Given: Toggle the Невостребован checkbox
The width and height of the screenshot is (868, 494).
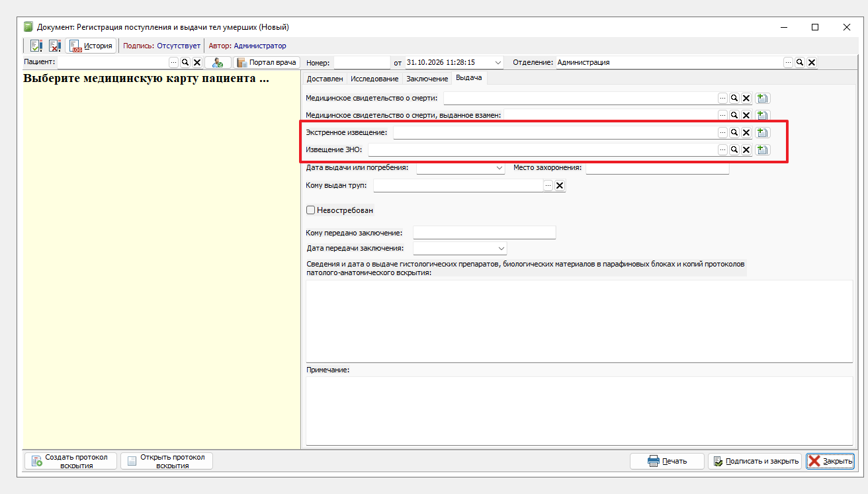Looking at the screenshot, I should (310, 210).
